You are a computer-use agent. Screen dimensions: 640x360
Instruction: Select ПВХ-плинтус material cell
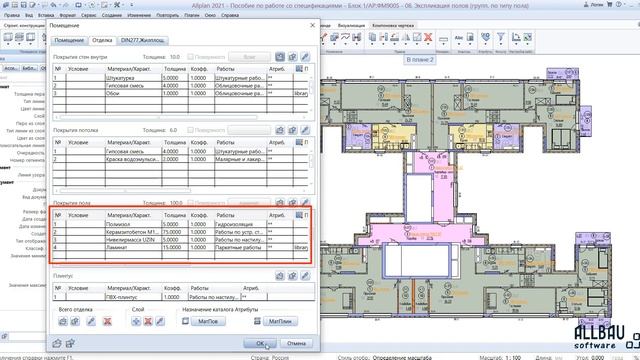[x=133, y=297]
